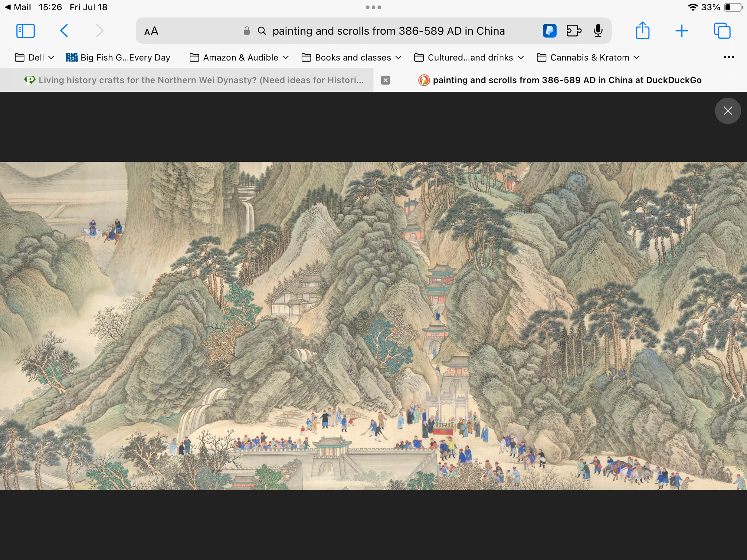Expand the Dell bookmarks folder
The width and height of the screenshot is (747, 560).
[x=34, y=58]
